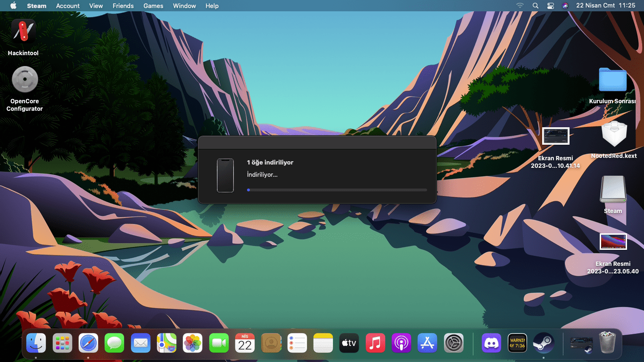
Task: Launch App Store from the dock
Action: [427, 343]
